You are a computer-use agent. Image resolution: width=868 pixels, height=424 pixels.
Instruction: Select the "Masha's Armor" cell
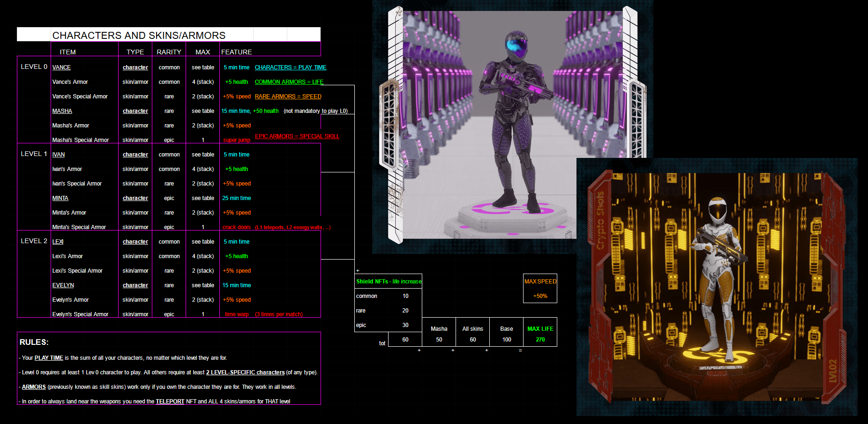coord(71,126)
